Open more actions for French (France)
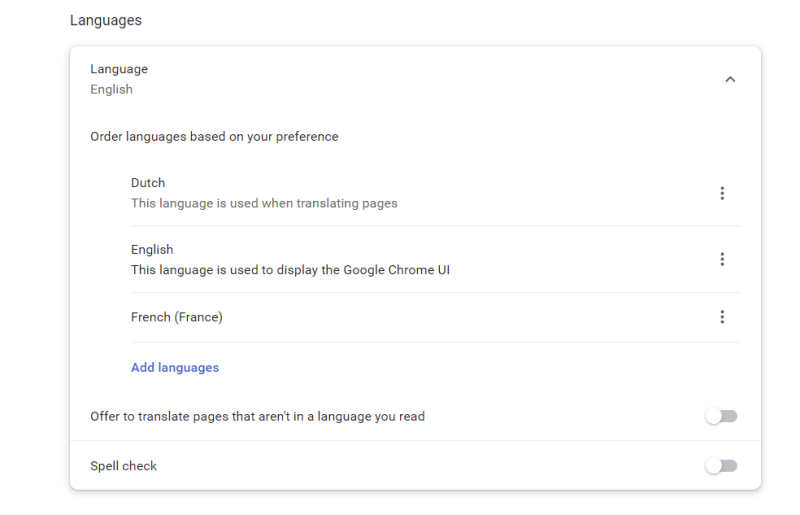 coord(722,317)
